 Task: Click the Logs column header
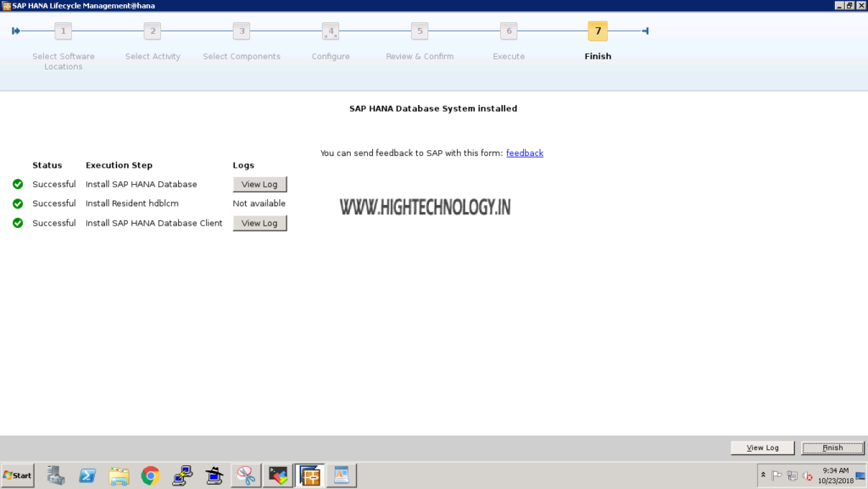click(x=243, y=165)
